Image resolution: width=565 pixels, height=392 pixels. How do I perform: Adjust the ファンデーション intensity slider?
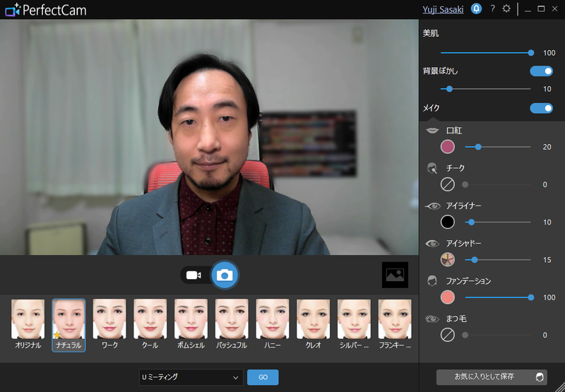(499, 297)
